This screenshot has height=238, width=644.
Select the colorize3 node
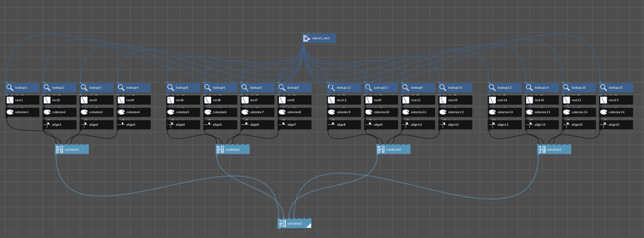[x=97, y=112]
